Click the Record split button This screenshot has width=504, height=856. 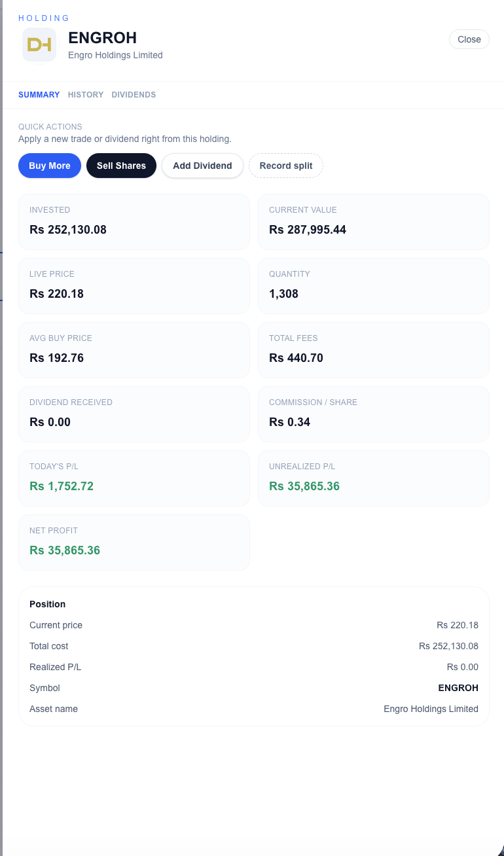286,166
